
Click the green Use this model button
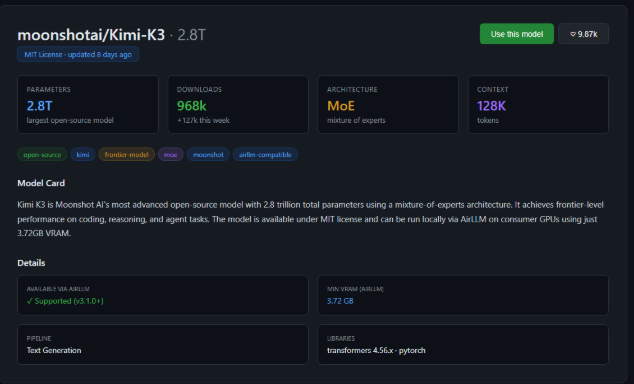click(x=516, y=34)
